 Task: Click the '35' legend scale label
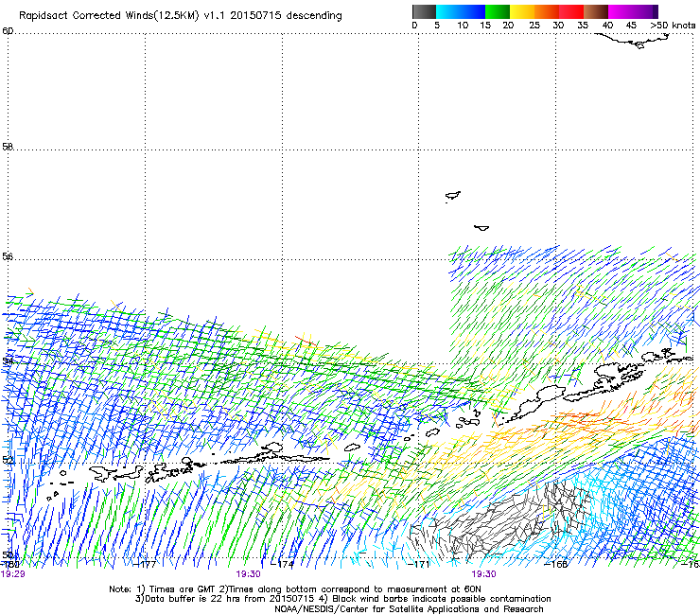[583, 26]
